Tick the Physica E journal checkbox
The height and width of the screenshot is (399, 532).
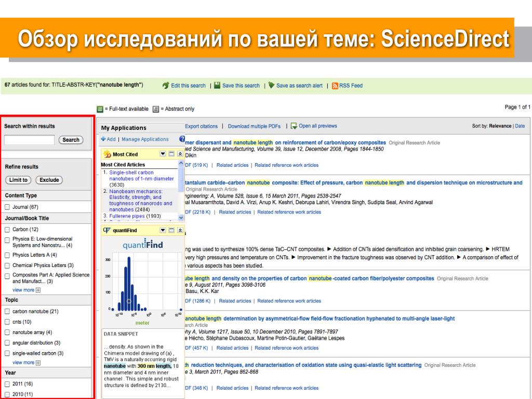[7, 240]
